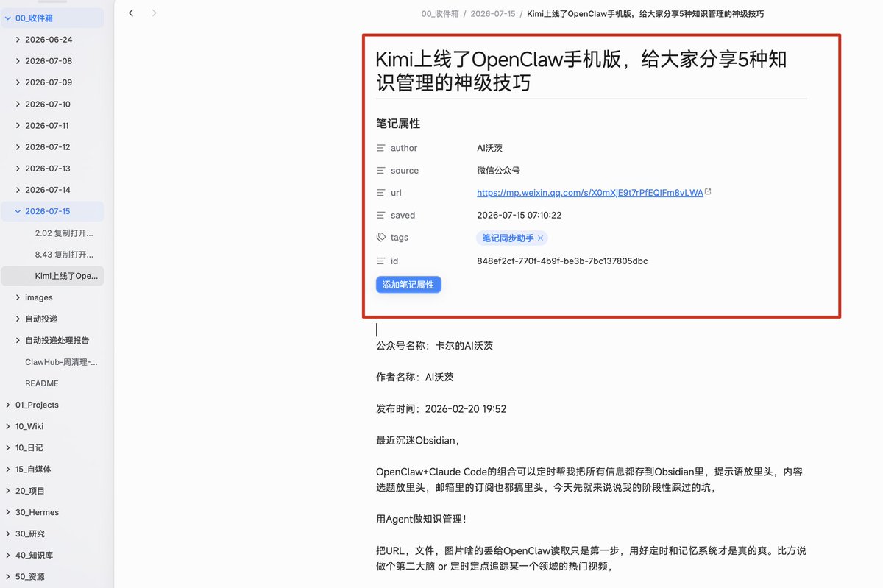Expand the 2026-07-08 folder
Viewport: 883px width, 588px height.
pos(18,61)
